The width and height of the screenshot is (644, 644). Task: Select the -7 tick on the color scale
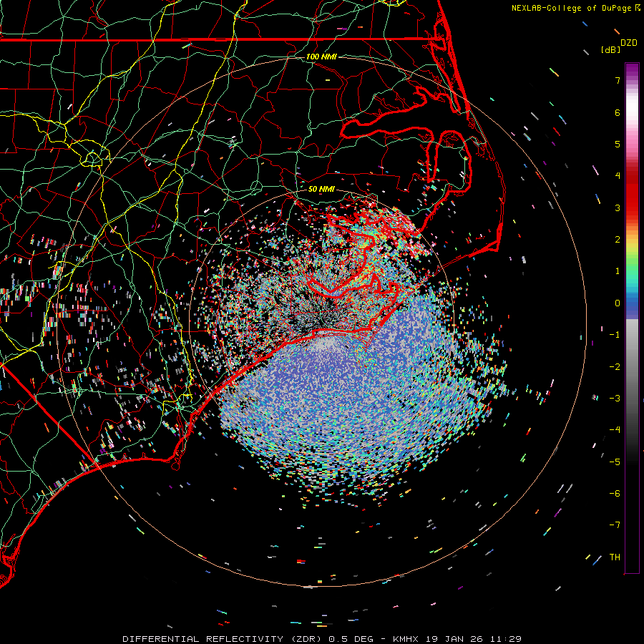click(x=615, y=525)
